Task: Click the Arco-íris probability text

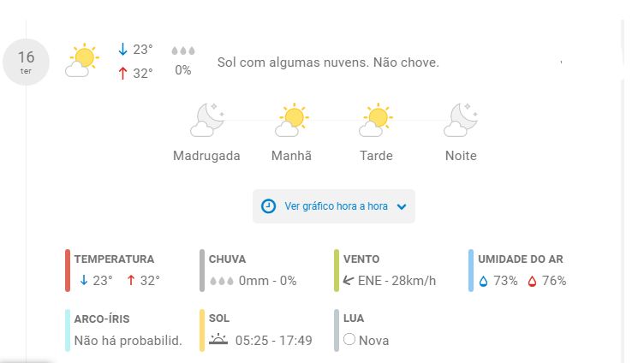Action: point(128,340)
